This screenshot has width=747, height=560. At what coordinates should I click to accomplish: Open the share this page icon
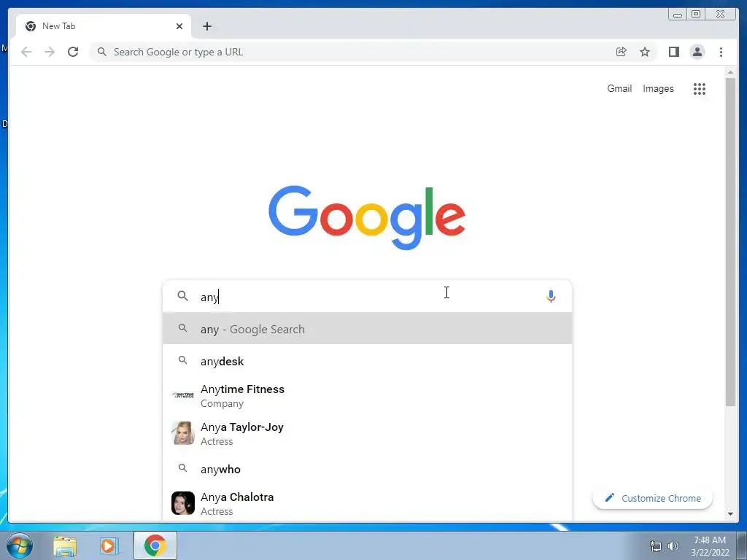coord(622,52)
